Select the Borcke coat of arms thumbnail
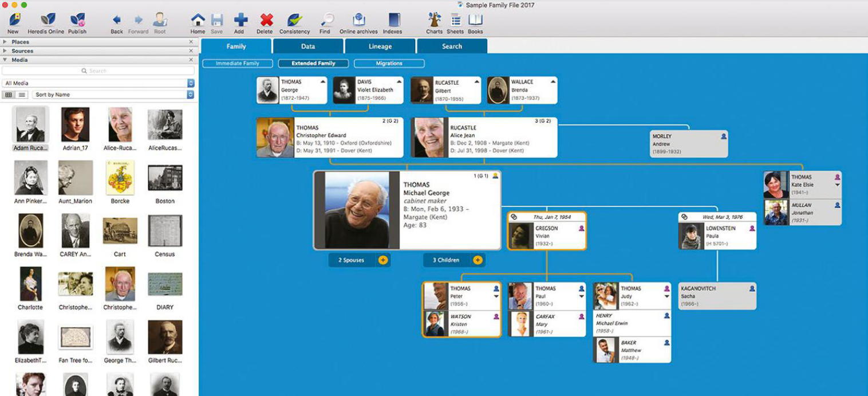 [120, 178]
